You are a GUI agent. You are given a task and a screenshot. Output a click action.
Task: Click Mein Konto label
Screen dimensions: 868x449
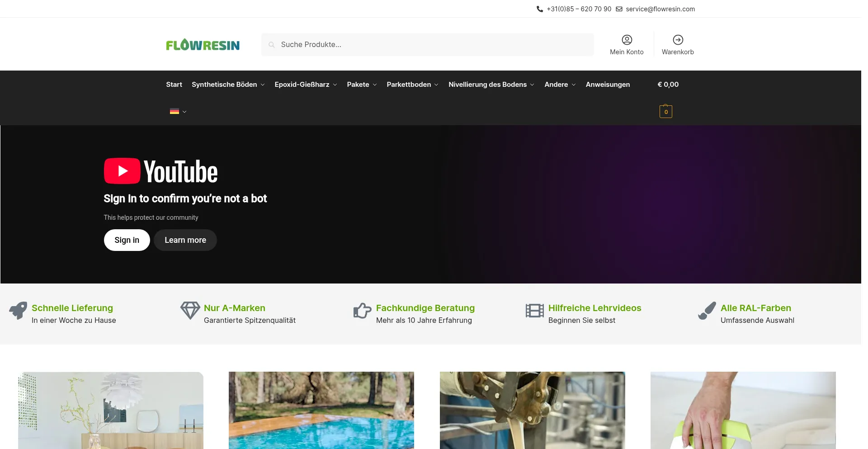[x=627, y=52]
